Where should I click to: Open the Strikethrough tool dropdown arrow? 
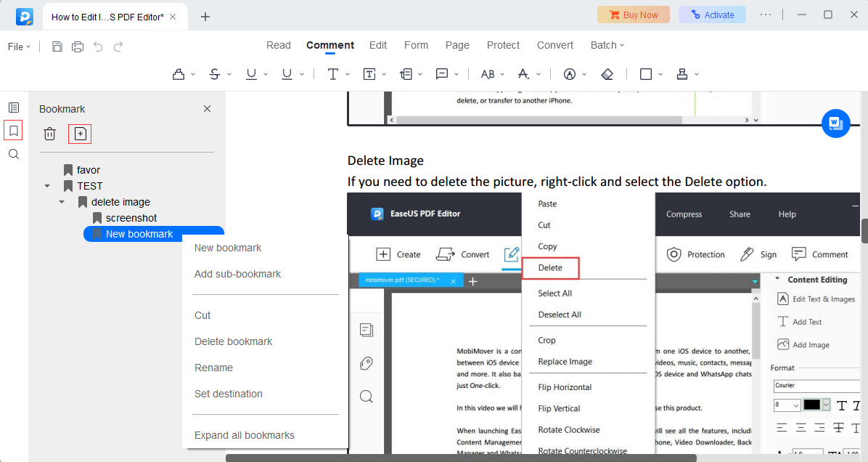click(x=229, y=74)
